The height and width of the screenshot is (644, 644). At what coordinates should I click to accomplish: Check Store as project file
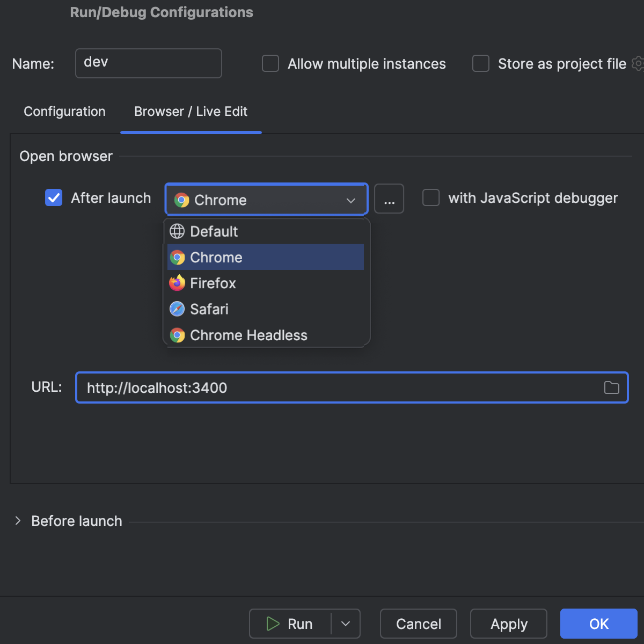pyautogui.click(x=480, y=63)
